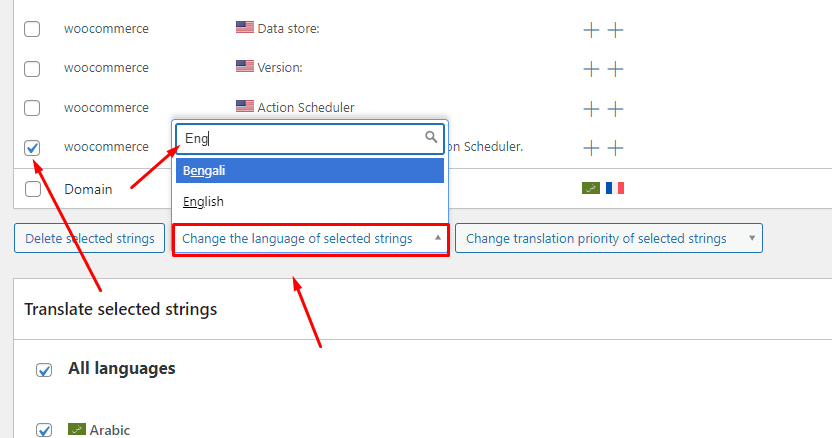Select Bengali from the language list

(x=310, y=170)
